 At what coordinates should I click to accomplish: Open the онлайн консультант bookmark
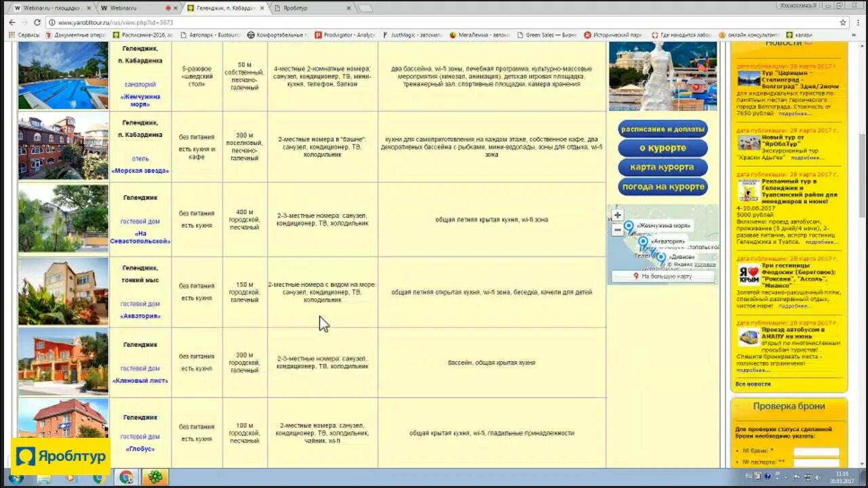[749, 35]
